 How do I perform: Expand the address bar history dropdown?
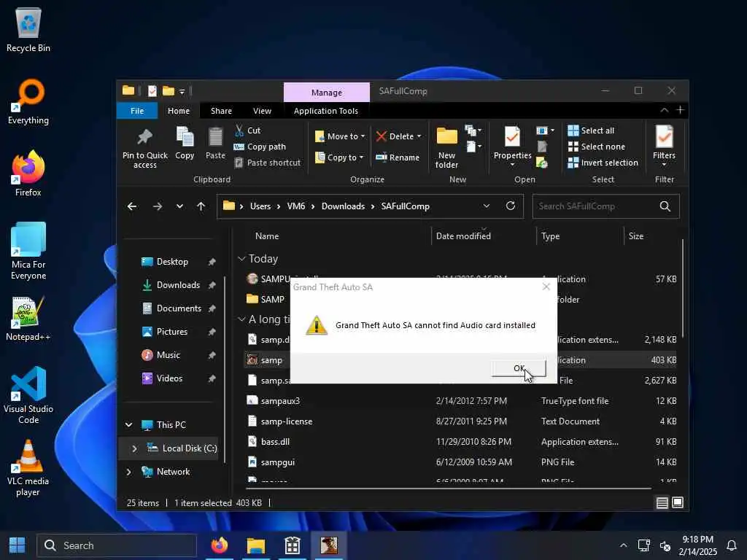pyautogui.click(x=487, y=206)
